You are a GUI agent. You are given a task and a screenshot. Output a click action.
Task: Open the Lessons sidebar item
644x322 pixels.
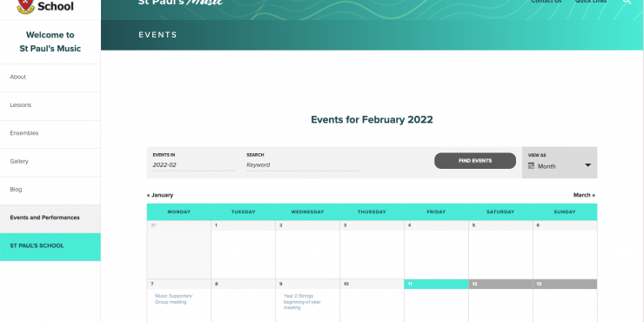(50, 105)
